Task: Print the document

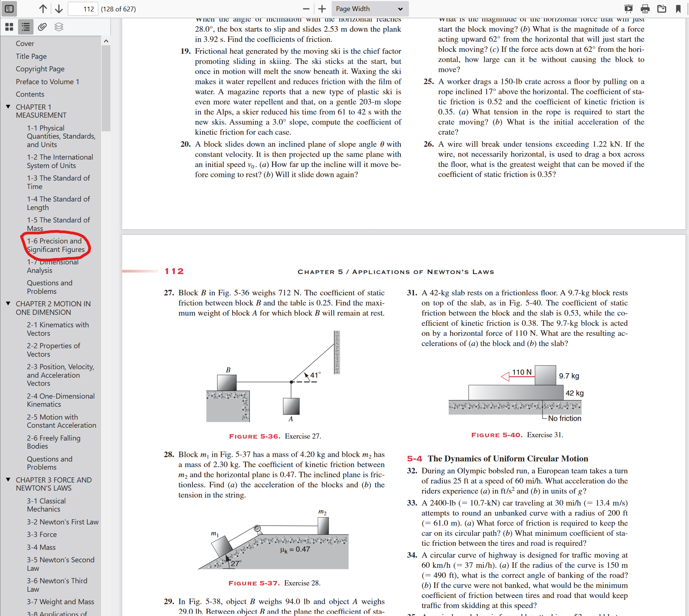Action: pyautogui.click(x=645, y=8)
